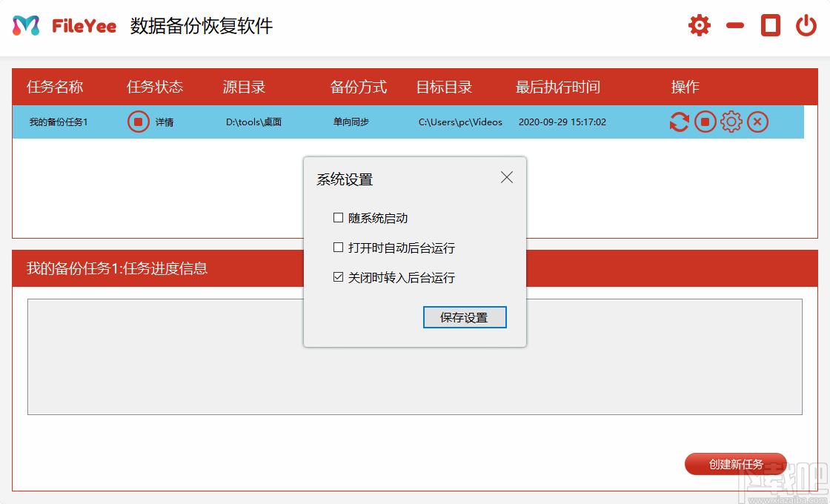
Task: Close the 系统设置 dialog
Action: [507, 177]
